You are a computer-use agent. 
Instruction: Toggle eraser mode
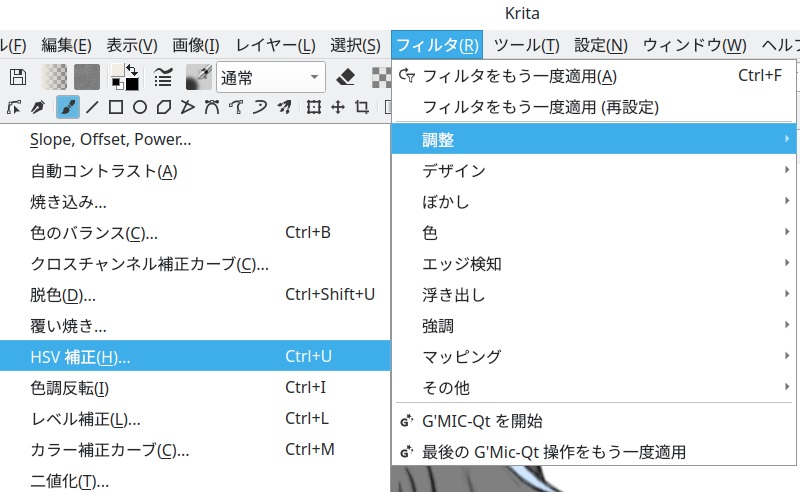346,77
